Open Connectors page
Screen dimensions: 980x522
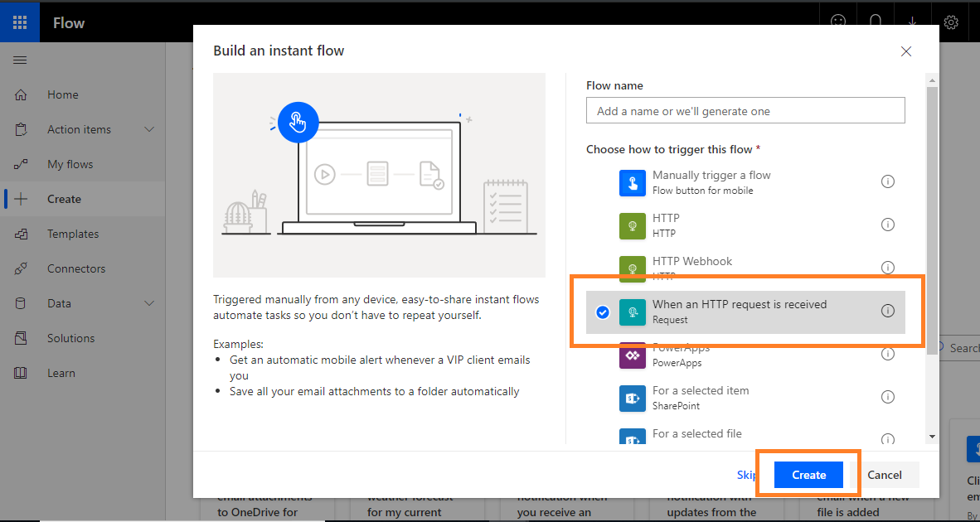point(76,268)
